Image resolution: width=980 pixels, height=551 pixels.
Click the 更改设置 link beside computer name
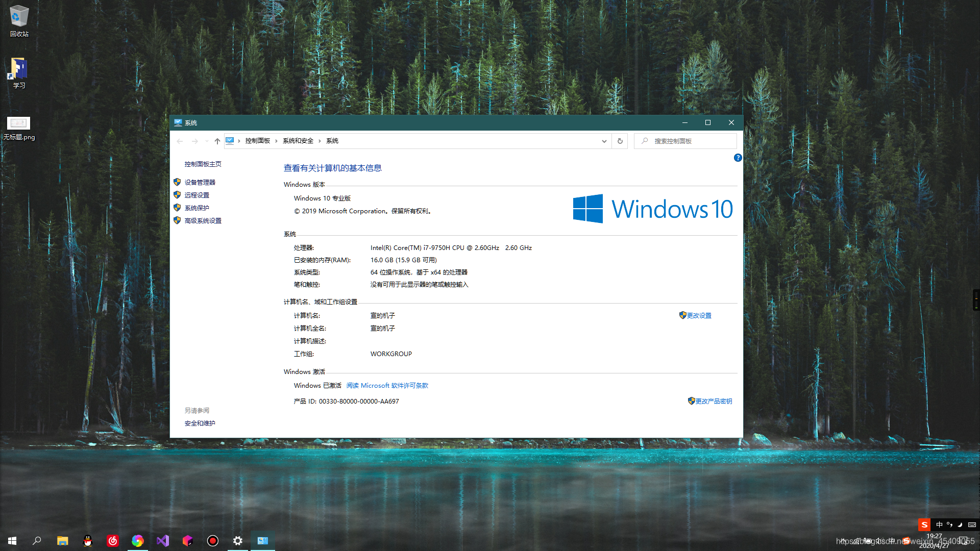(x=699, y=315)
